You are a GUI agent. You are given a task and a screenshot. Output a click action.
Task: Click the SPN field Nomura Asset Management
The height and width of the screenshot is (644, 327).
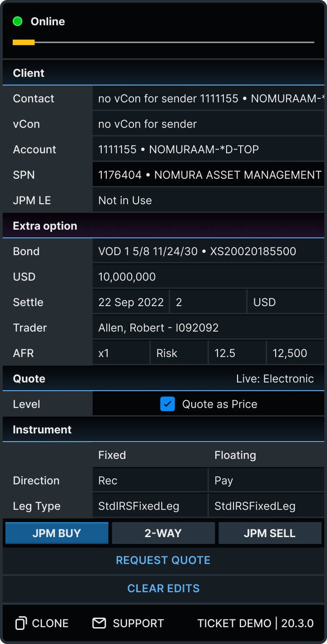tap(208, 175)
